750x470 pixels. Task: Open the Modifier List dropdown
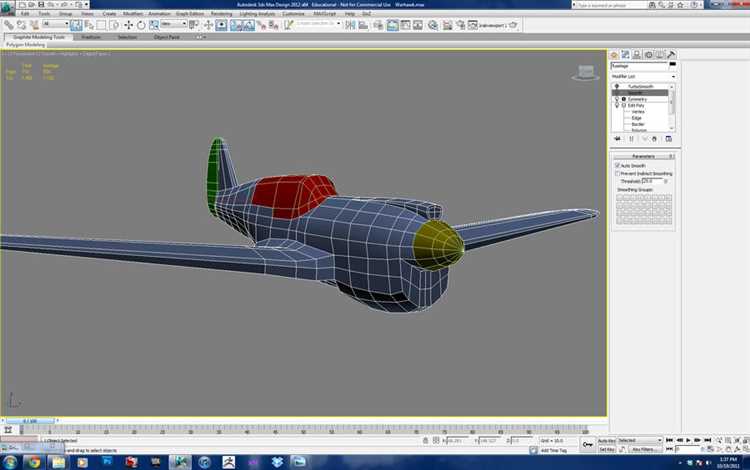(x=643, y=76)
